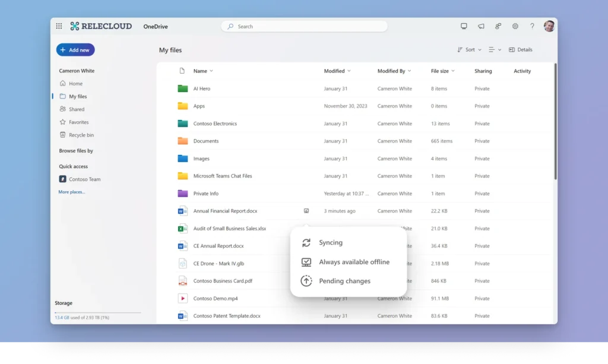Click the Activity column header
The height and width of the screenshot is (364, 608).
(522, 71)
